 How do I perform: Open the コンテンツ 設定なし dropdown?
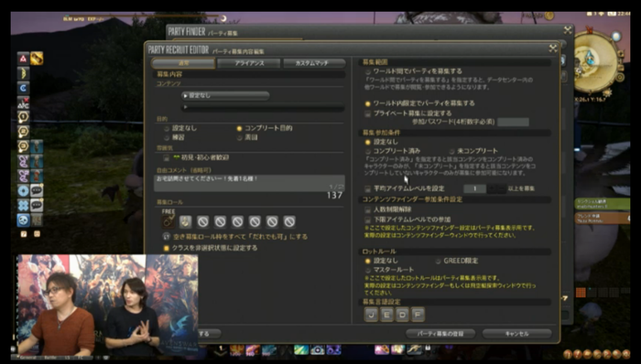point(225,95)
